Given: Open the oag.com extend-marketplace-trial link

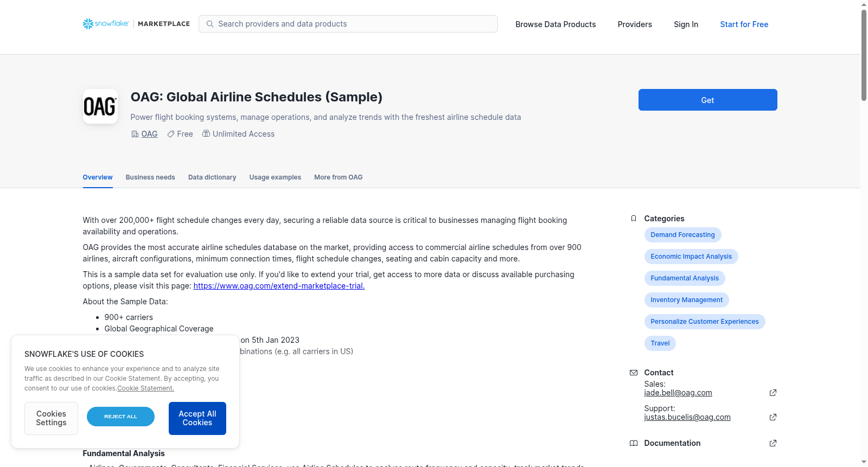Looking at the screenshot, I should [279, 286].
